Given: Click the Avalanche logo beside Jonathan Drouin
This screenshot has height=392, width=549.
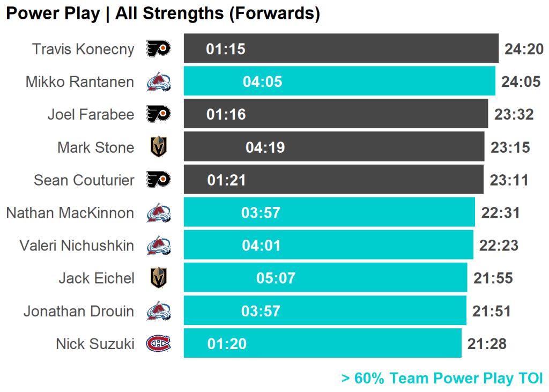Looking at the screenshot, I should [159, 311].
